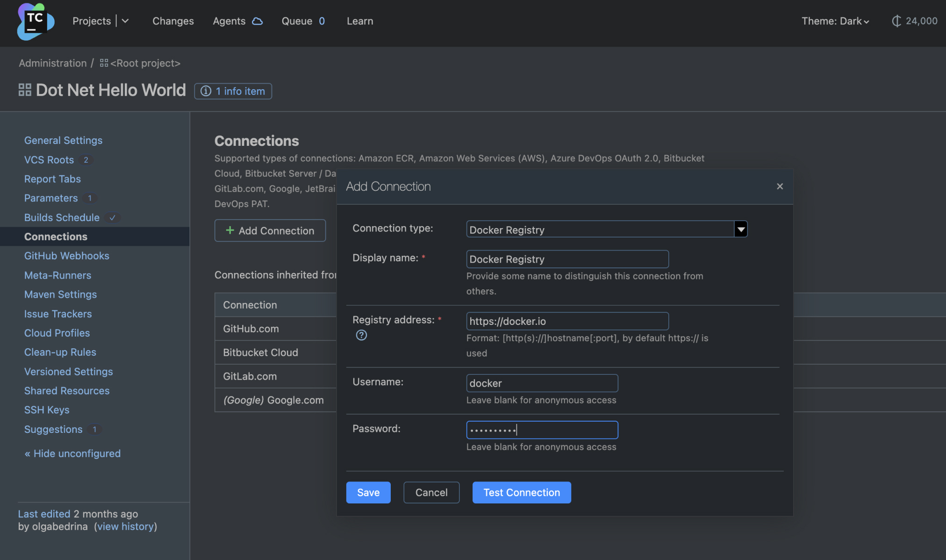This screenshot has height=560, width=946.
Task: Click the Agents cloud icon
Action: point(257,21)
